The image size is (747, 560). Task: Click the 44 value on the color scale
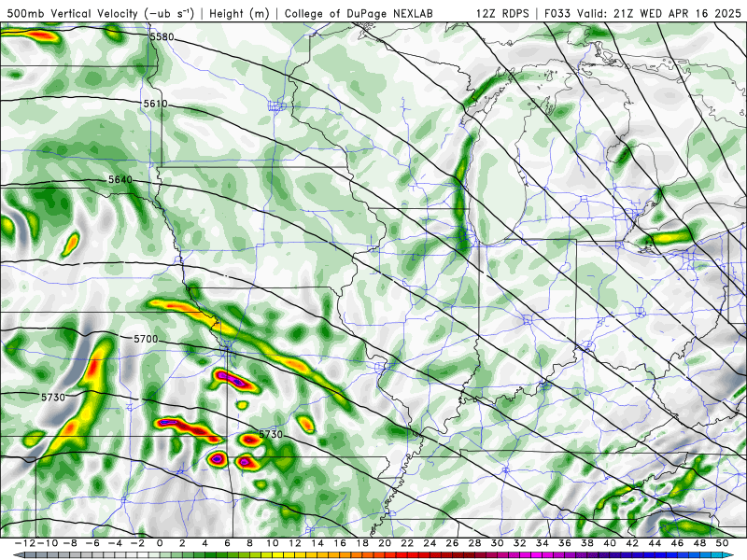coord(655,543)
